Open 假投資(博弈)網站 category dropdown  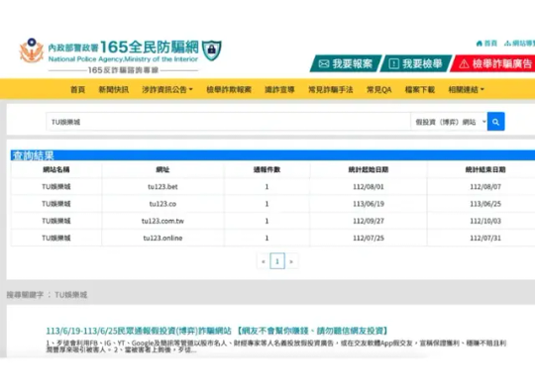pos(449,122)
